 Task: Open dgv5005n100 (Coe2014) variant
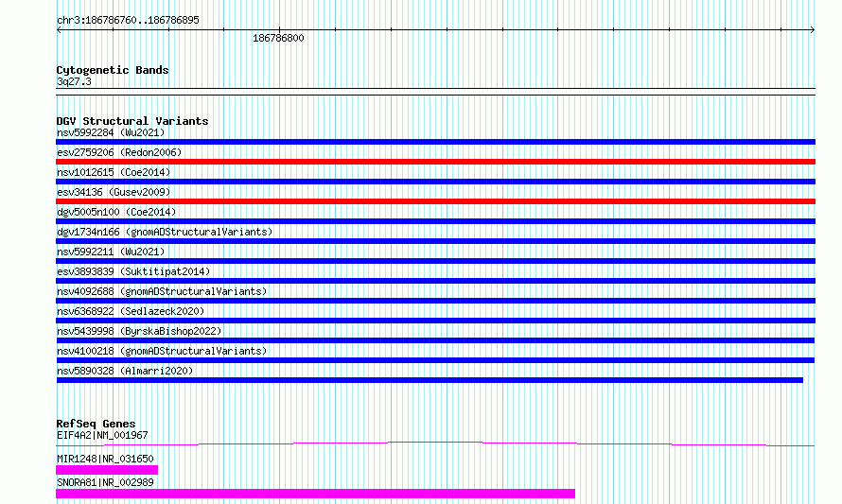(116, 212)
